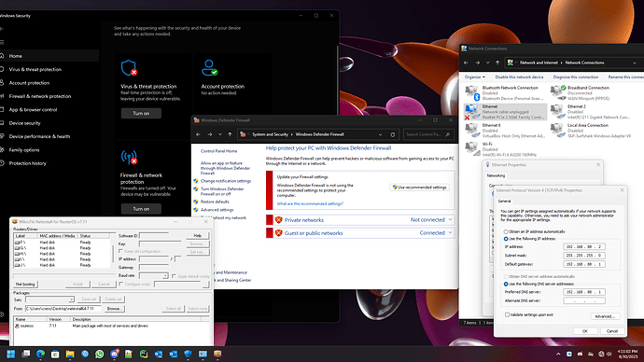Open Network Connections address bar dropdown
This screenshot has width=644, height=362.
(x=634, y=63)
